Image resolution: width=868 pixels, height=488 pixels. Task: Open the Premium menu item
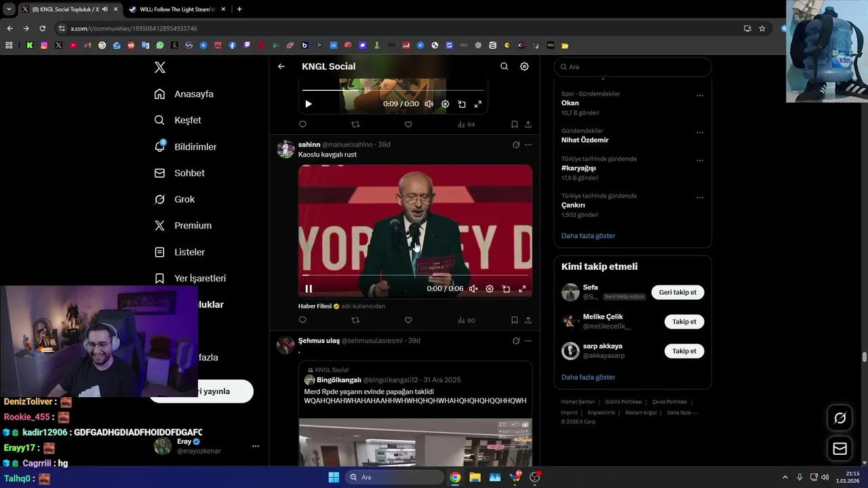point(182,226)
